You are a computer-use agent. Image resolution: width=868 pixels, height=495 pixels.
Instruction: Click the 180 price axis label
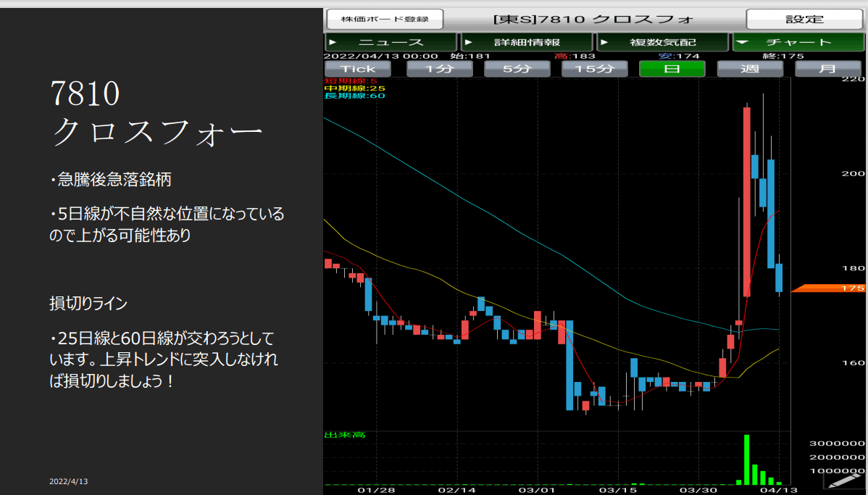click(854, 268)
